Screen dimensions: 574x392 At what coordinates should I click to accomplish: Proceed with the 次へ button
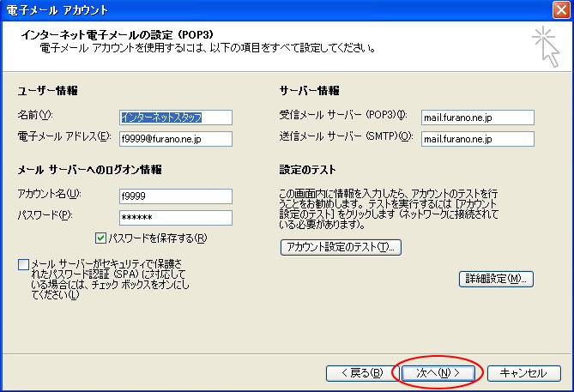pyautogui.click(x=438, y=373)
